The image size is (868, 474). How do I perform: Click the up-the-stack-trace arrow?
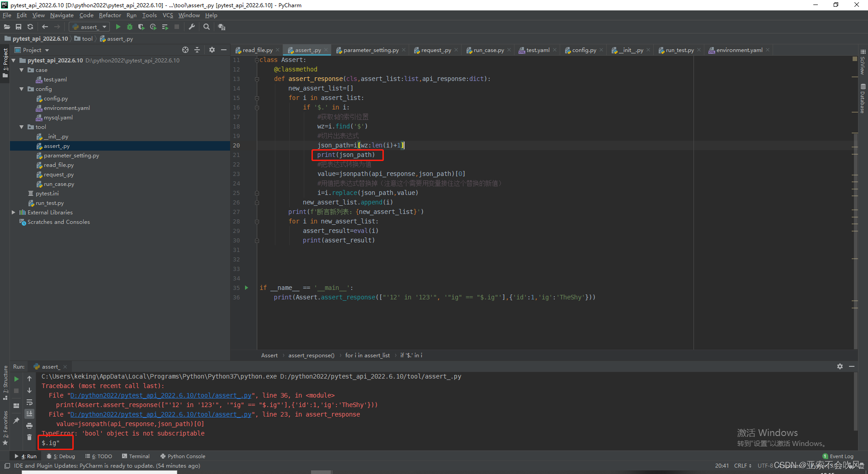point(29,379)
